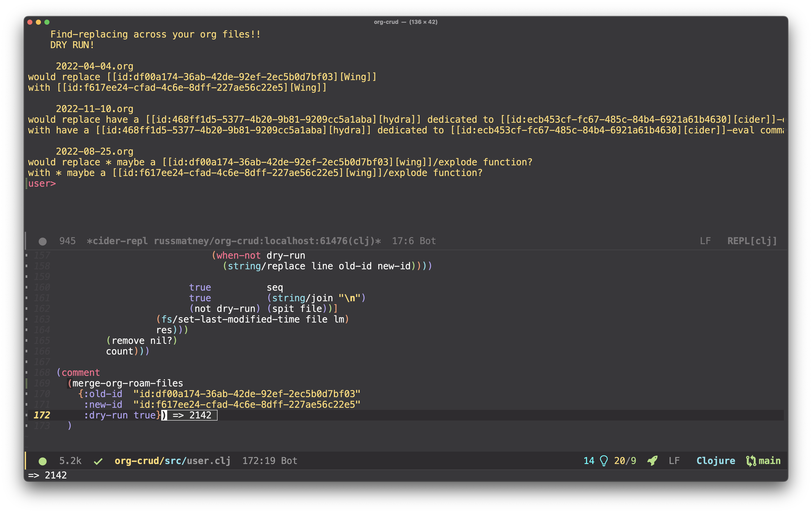Click the gray state dot in cider-repl modeline
Viewport: 812px width, 513px height.
(42, 241)
